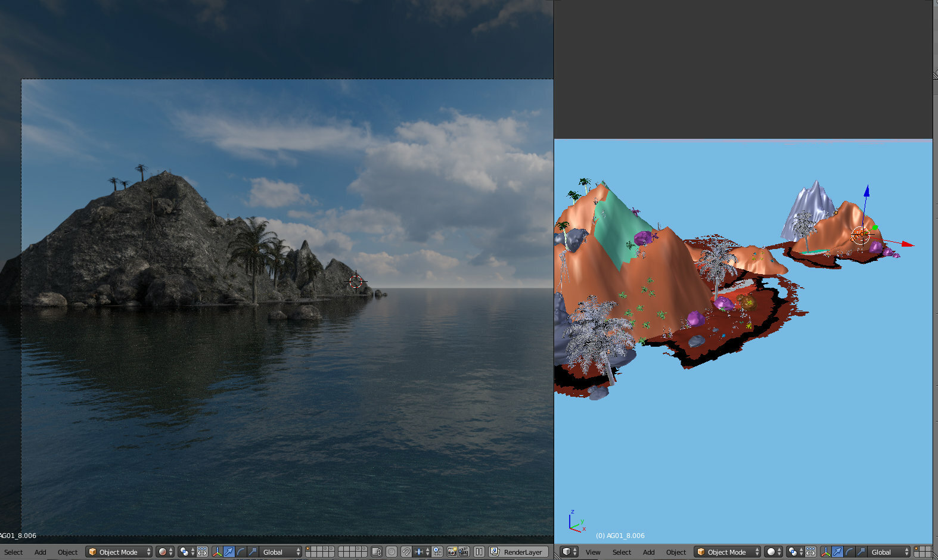Open pivot point selector in right viewport
Screen dimensions: 938x560
[796, 552]
